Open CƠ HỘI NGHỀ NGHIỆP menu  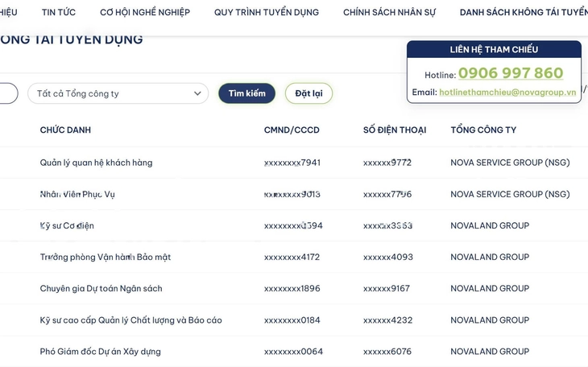click(145, 12)
